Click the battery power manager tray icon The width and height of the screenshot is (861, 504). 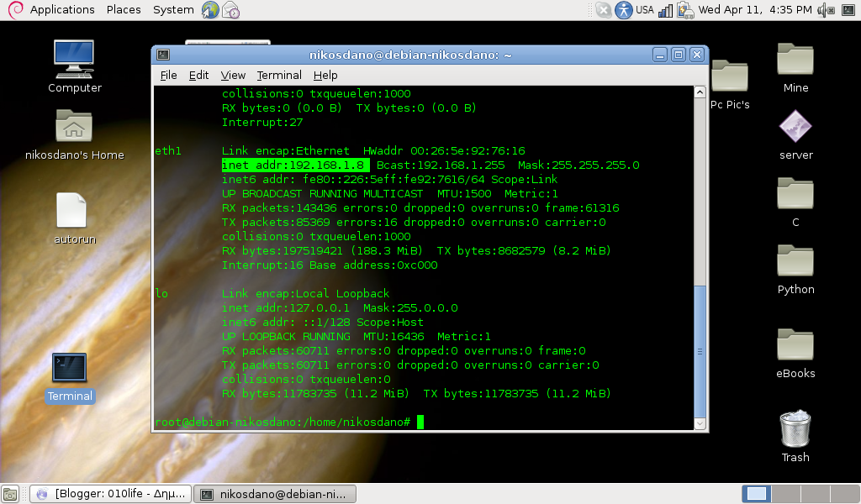(685, 10)
